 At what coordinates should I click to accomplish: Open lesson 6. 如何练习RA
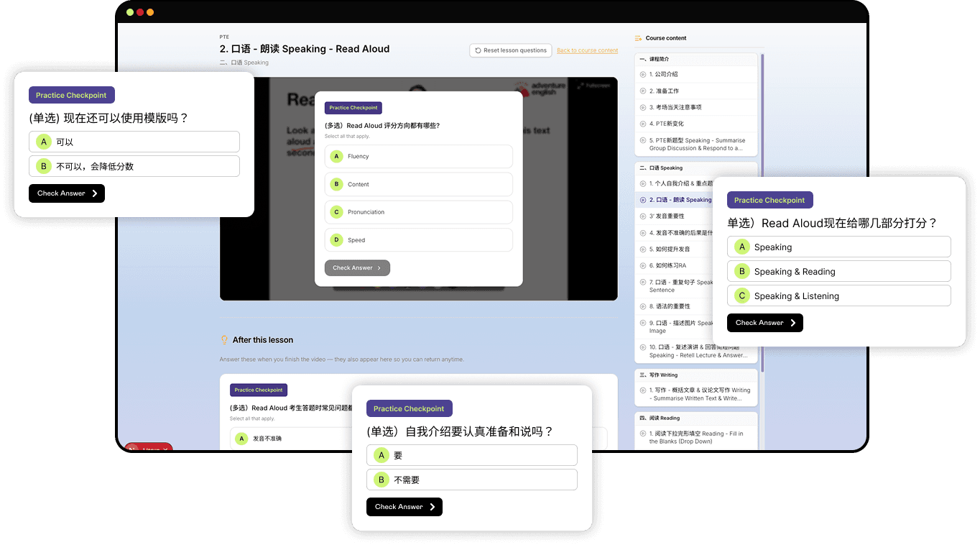click(674, 265)
